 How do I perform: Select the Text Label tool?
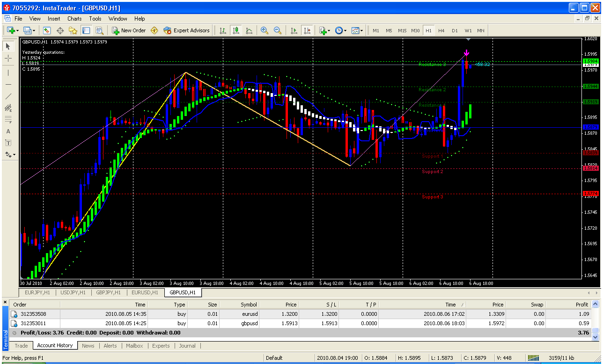coord(8,143)
